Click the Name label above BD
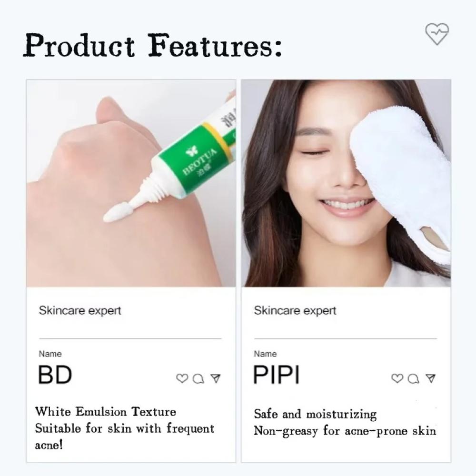The image size is (476, 476). pos(50,354)
